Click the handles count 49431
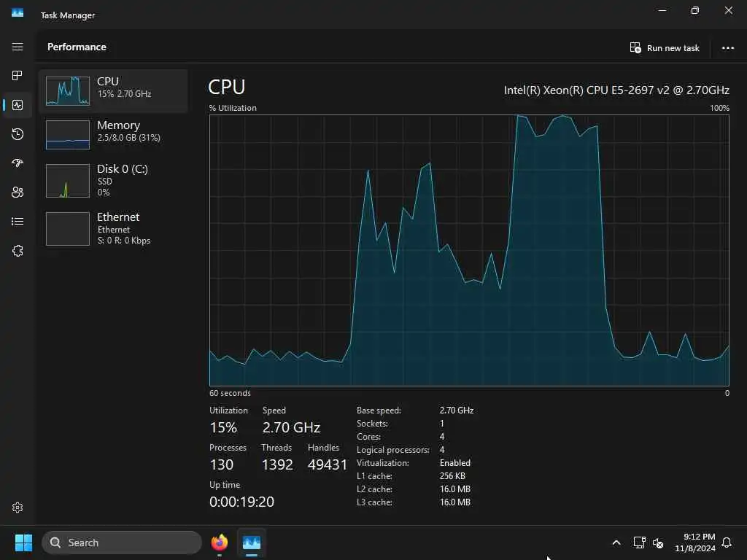Screen dimensions: 747x560 tap(328, 464)
